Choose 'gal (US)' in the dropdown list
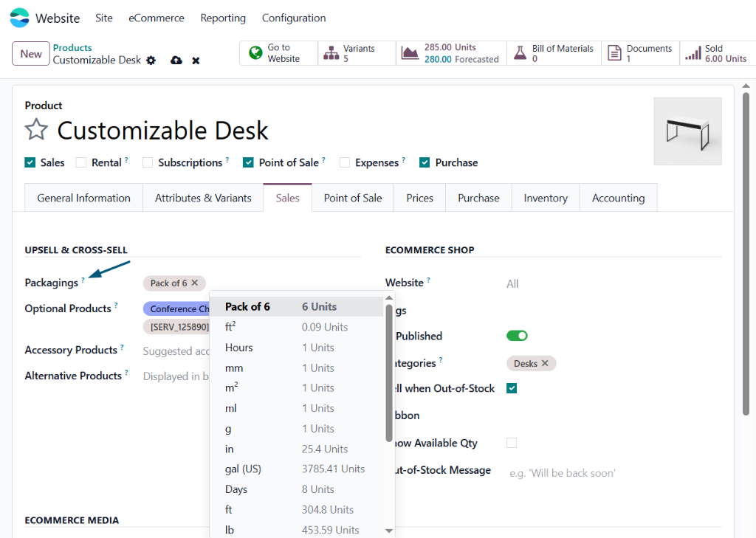The height and width of the screenshot is (538, 756). 243,469
